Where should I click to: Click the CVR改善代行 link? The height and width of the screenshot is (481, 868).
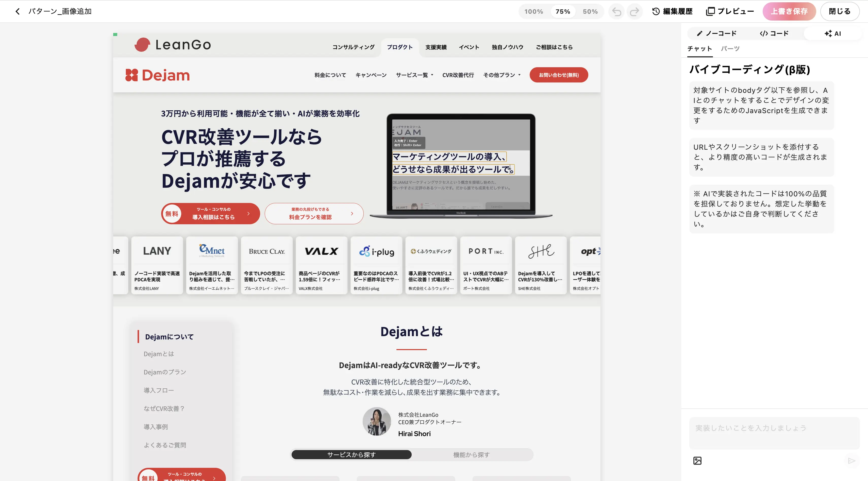[x=458, y=75]
